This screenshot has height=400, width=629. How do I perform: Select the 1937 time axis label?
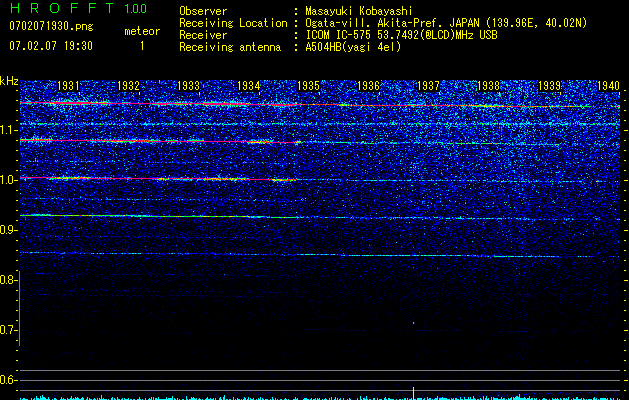pos(429,87)
